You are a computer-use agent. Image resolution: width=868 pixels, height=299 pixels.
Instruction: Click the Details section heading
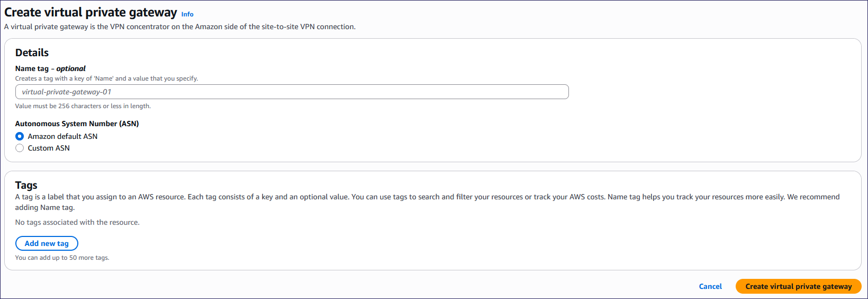pyautogui.click(x=32, y=52)
